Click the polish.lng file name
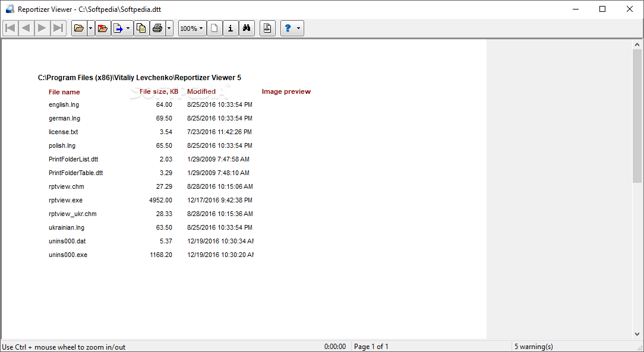Viewport: 644px width, 352px height. (x=62, y=145)
